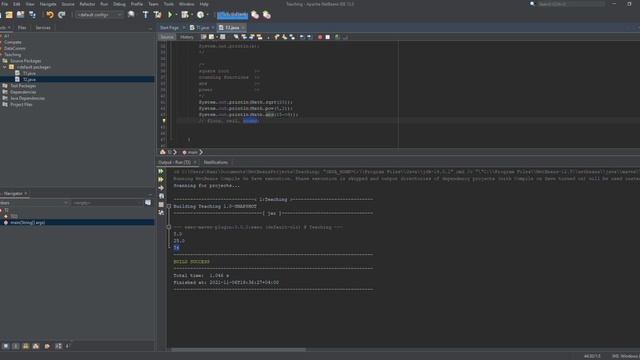Open the empty filter combo in Navigator
Screen dimensions: 640x360
(x=108, y=202)
